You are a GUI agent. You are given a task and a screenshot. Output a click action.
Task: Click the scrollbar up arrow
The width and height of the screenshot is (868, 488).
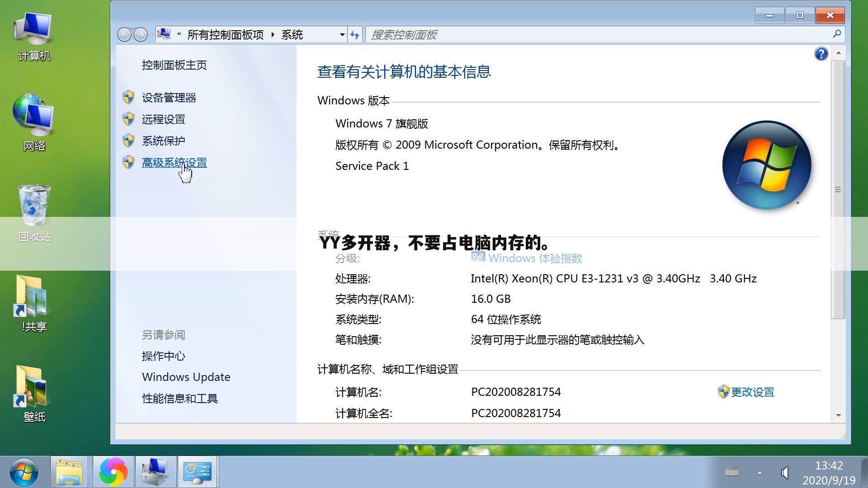click(839, 53)
